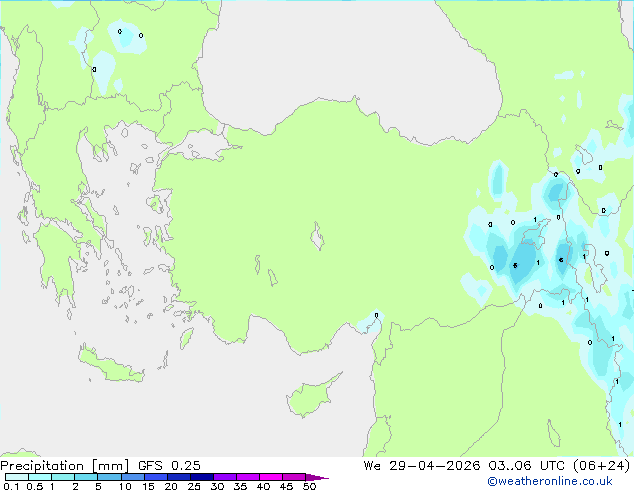Click the '03..06 UTC' time label
634x490 pixels.
(x=526, y=466)
